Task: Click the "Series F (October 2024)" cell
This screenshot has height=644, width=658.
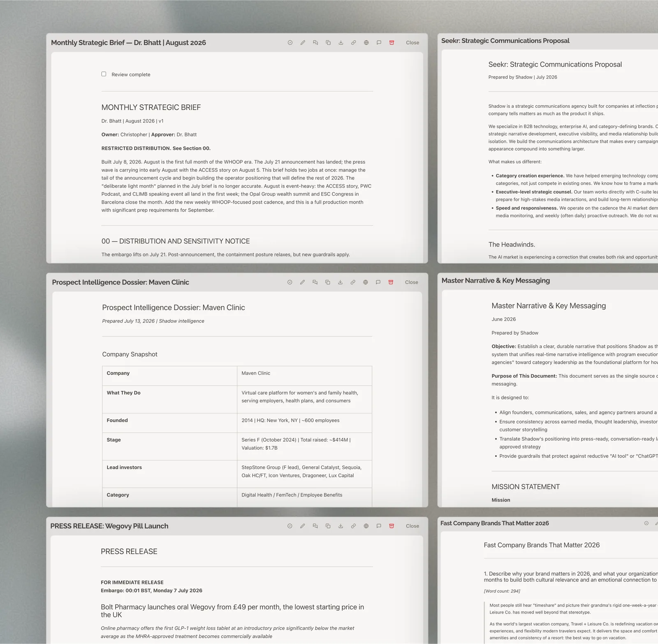Action: 305,446
